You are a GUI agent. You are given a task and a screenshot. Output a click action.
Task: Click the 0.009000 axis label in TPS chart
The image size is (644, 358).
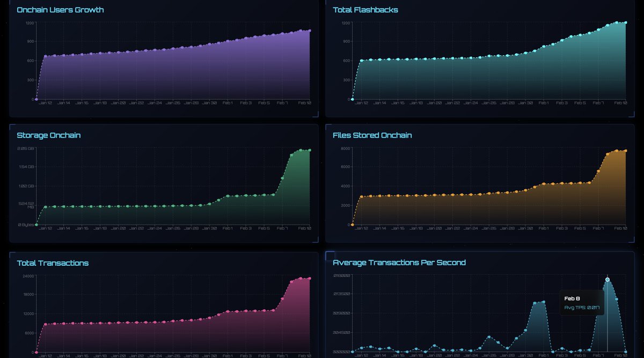tap(342, 314)
